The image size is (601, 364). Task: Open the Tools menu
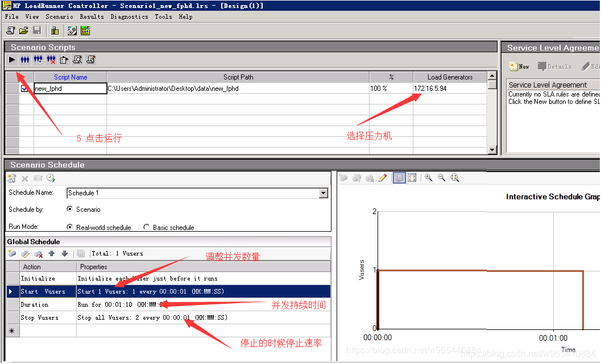(x=163, y=16)
